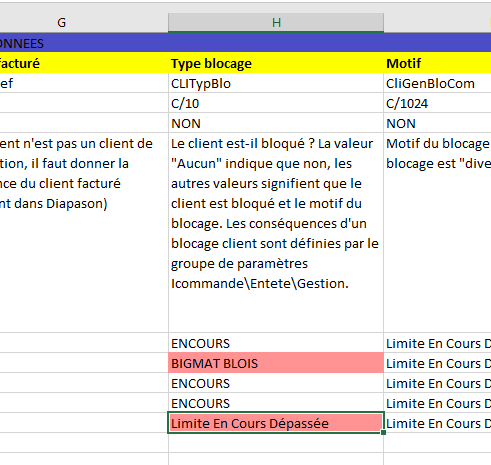Image resolution: width=491 pixels, height=465 pixels.
Task: Select the "CLITypBlo" cell
Action: tap(276, 83)
